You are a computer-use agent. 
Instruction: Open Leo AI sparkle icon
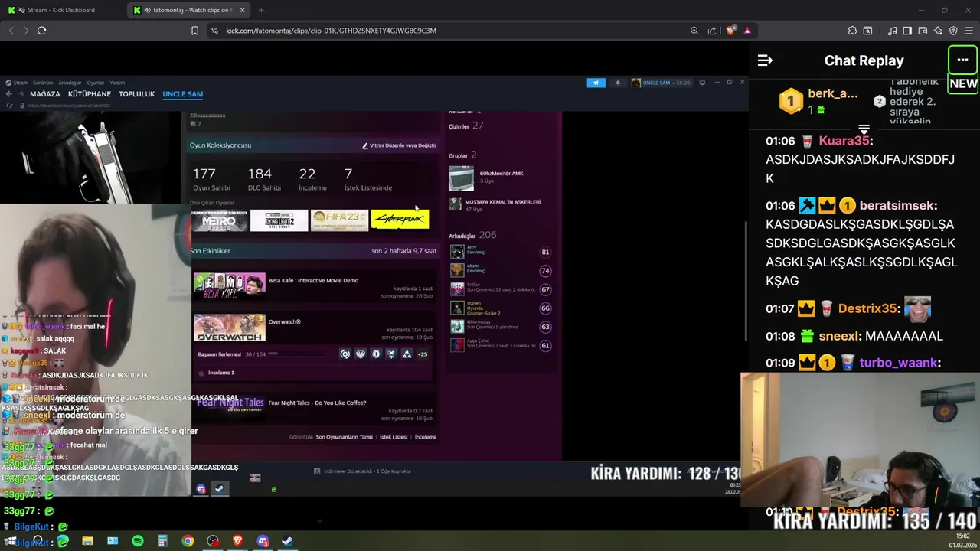point(938,31)
